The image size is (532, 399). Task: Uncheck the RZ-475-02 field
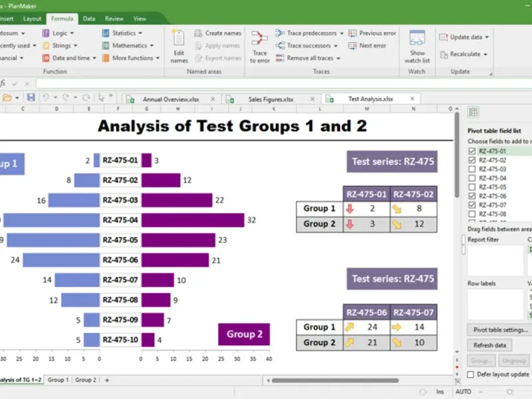(471, 160)
